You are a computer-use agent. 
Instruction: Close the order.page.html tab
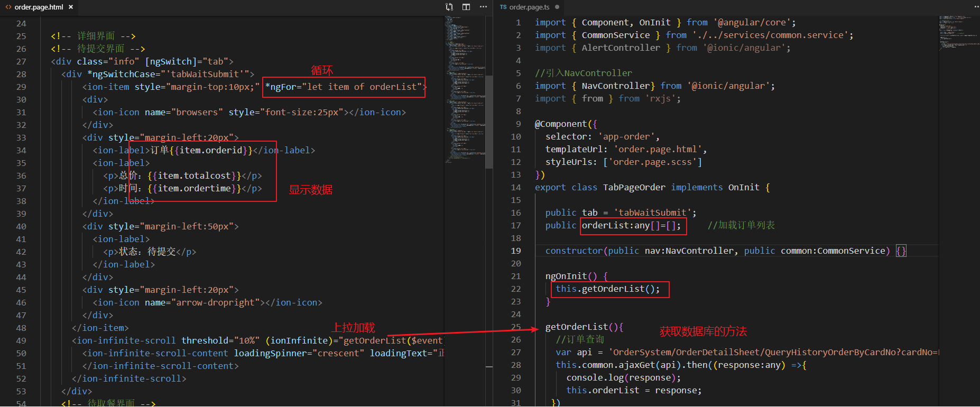[71, 7]
